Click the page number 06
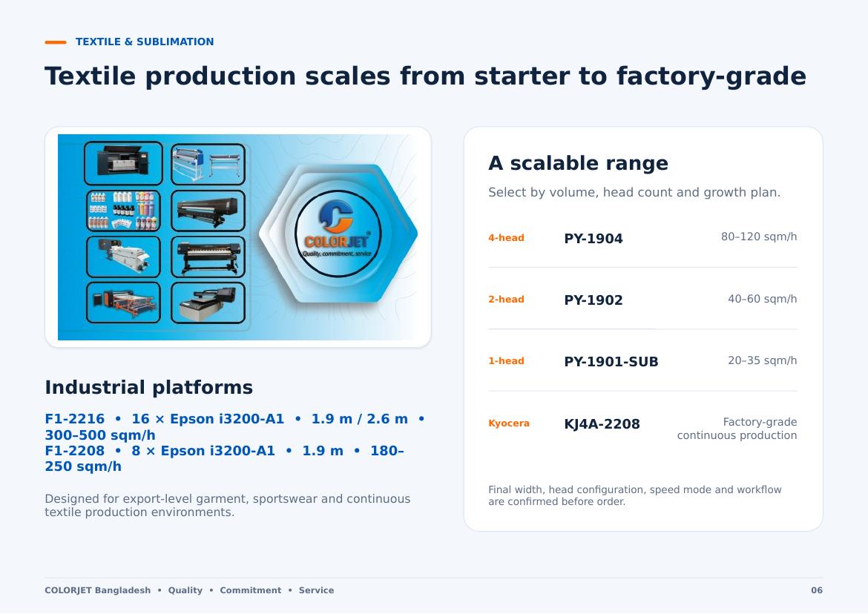868x614 pixels. click(x=817, y=590)
